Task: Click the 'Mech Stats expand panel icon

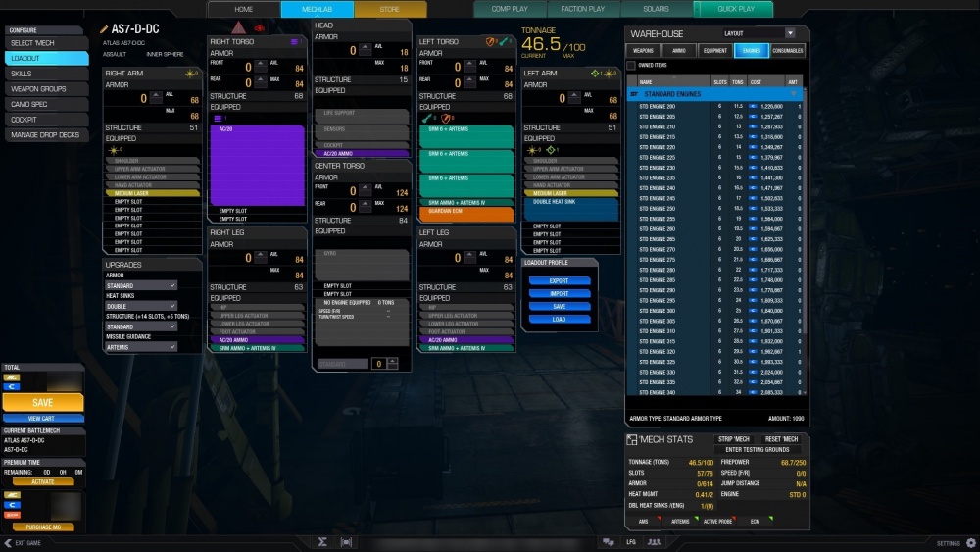Action: click(x=632, y=440)
